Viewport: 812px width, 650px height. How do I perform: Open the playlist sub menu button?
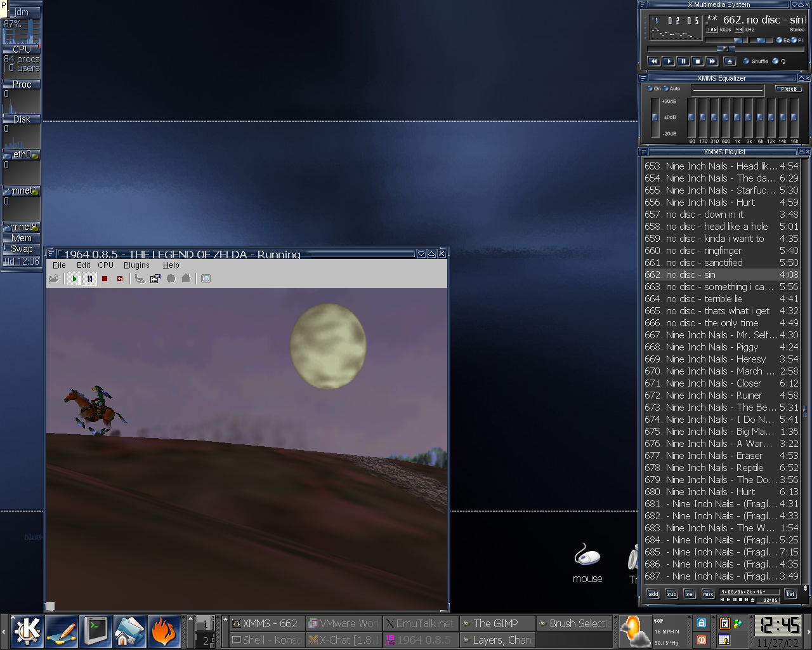tap(672, 594)
